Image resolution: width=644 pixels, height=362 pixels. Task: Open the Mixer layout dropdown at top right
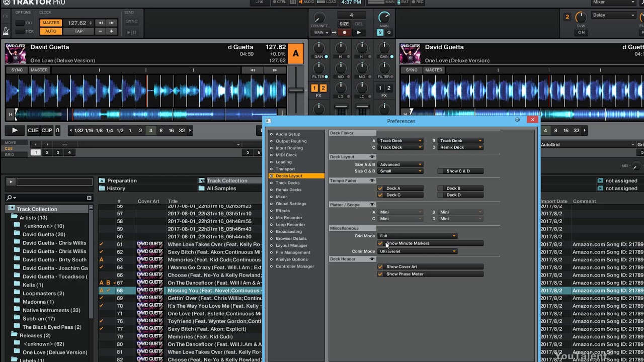614,3
